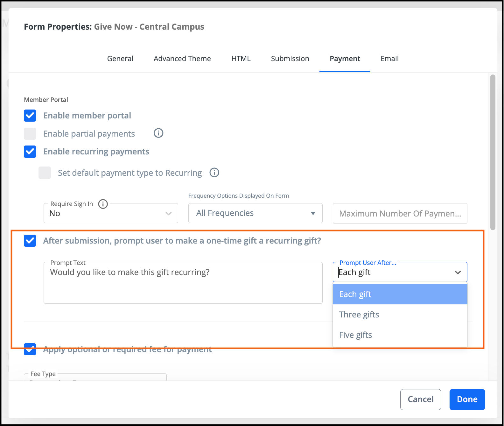The image size is (504, 426).
Task: Click the Require Sign In info icon
Action: click(x=103, y=204)
